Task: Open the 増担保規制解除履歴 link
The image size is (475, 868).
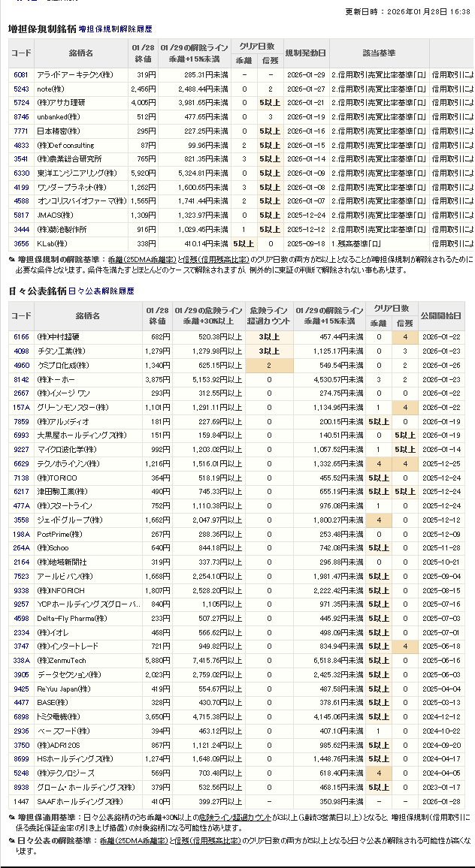Action: 115,29
